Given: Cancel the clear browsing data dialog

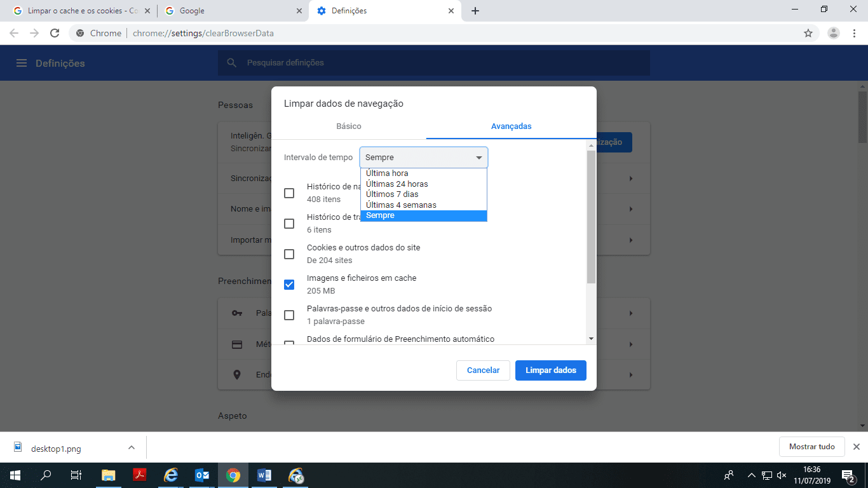Looking at the screenshot, I should tap(483, 370).
